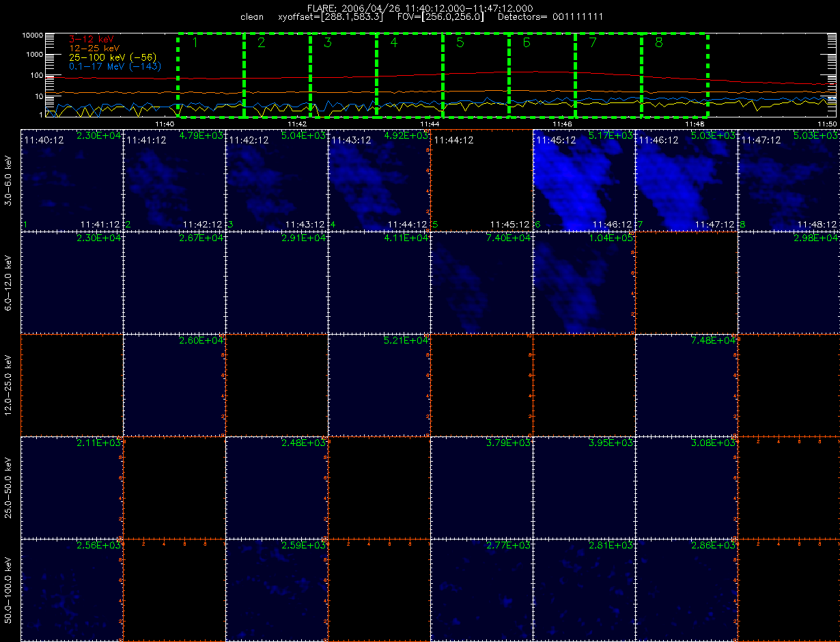This screenshot has height=642, width=840.
Task: Click the 2.60E+04 peak value text
Action: (x=201, y=341)
